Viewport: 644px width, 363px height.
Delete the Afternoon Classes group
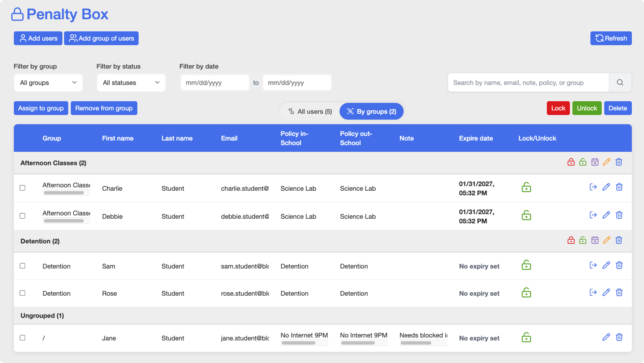[619, 162]
